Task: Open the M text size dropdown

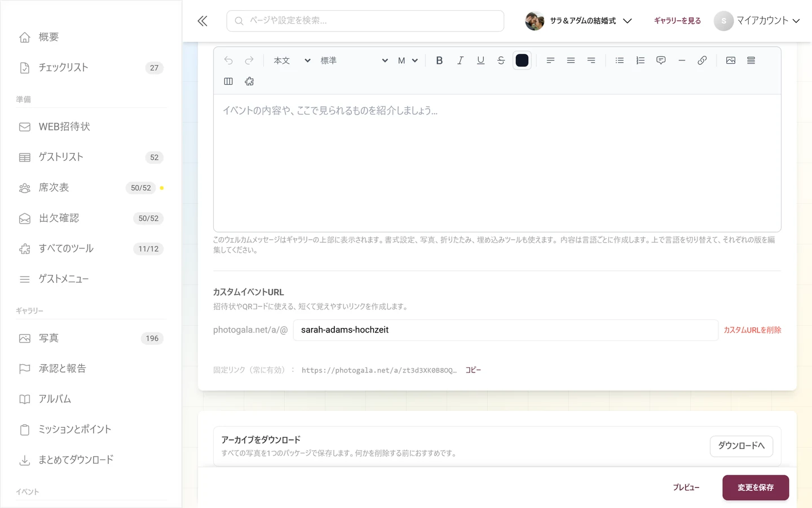Action: [407, 60]
